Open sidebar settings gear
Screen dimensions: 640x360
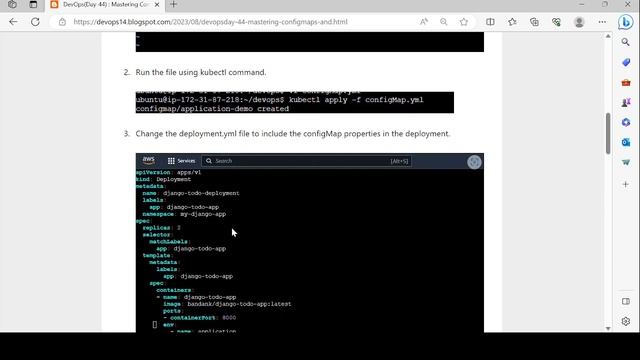click(626, 321)
